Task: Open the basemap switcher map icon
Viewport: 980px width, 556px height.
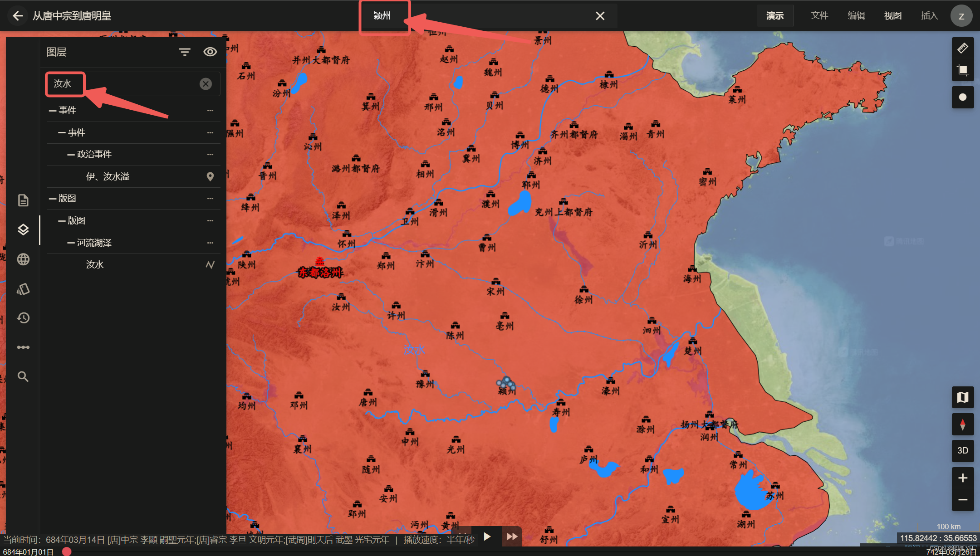Action: 962,397
